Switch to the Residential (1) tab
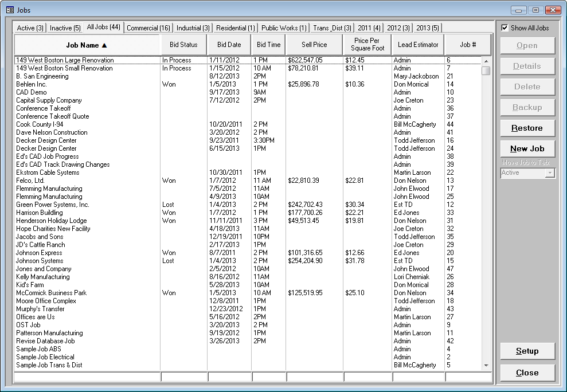The height and width of the screenshot is (392, 567). (x=236, y=28)
